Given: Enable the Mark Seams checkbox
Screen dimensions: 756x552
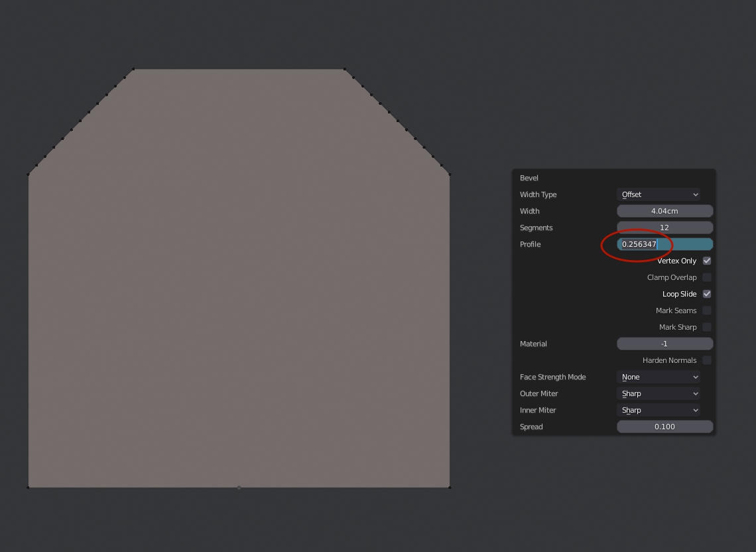Looking at the screenshot, I should coord(707,310).
